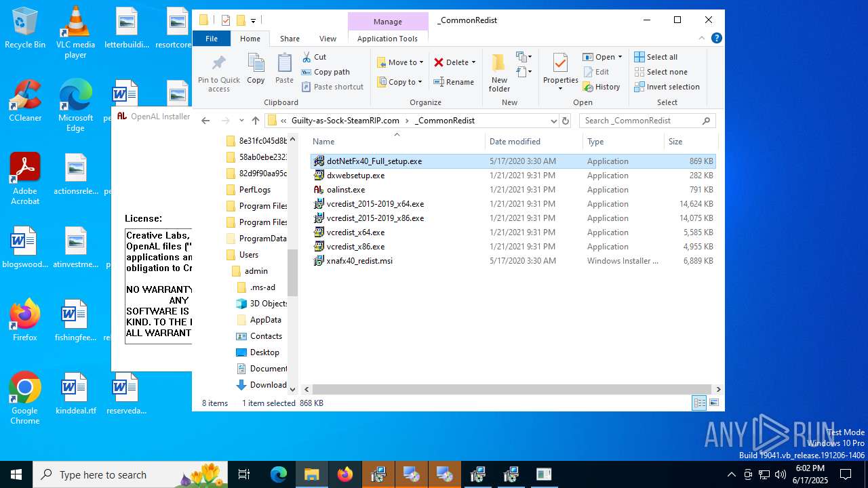868x488 pixels.
Task: Switch to details view button
Action: tap(699, 403)
